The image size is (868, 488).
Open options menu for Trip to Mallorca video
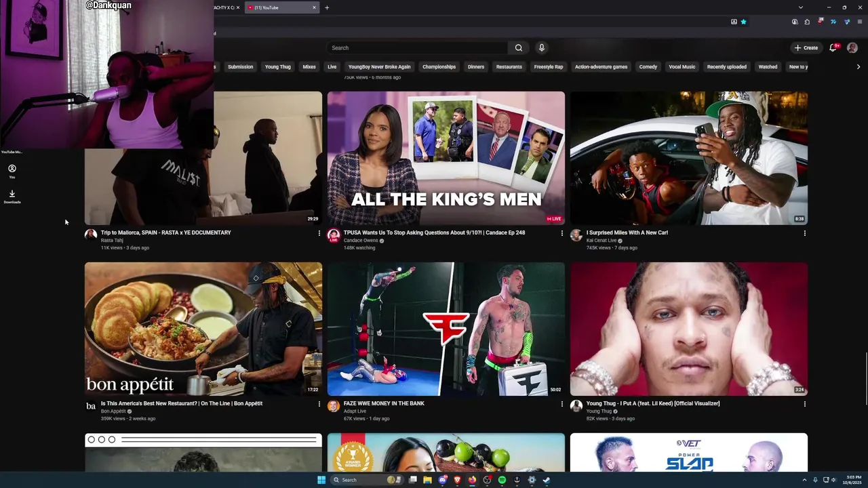[319, 233]
